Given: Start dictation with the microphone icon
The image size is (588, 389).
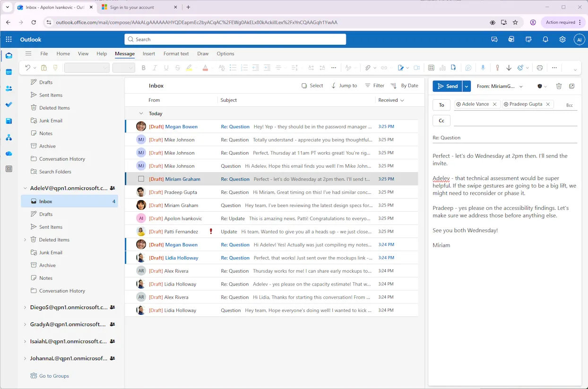Looking at the screenshot, I should (483, 68).
